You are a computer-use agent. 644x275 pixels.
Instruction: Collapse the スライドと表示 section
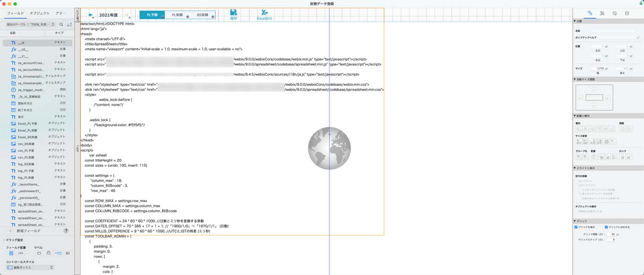pos(575,168)
